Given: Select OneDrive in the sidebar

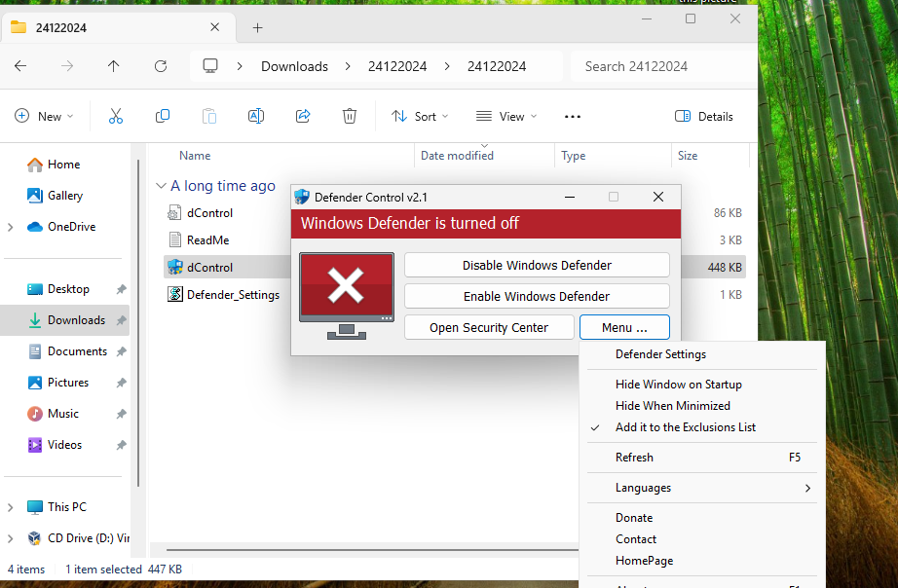Looking at the screenshot, I should coord(61,227).
